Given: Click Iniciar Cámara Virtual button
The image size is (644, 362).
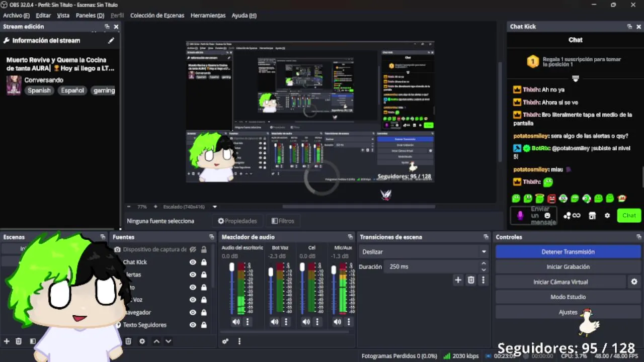Looking at the screenshot, I should tap(560, 282).
